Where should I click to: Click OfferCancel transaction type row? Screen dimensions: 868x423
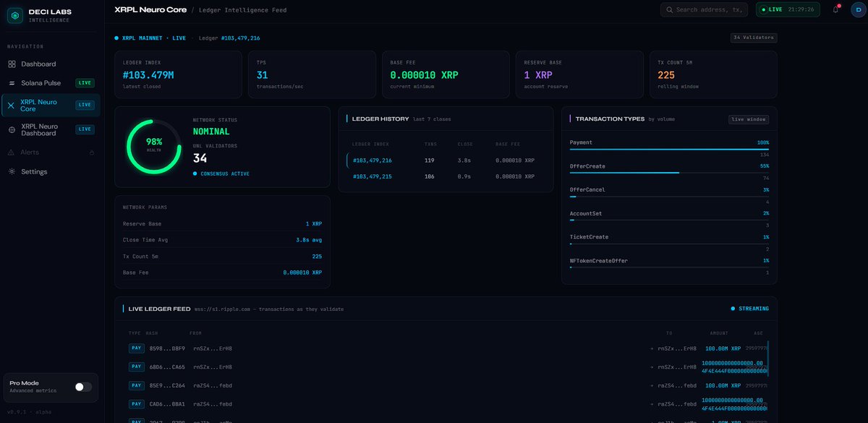click(x=669, y=196)
